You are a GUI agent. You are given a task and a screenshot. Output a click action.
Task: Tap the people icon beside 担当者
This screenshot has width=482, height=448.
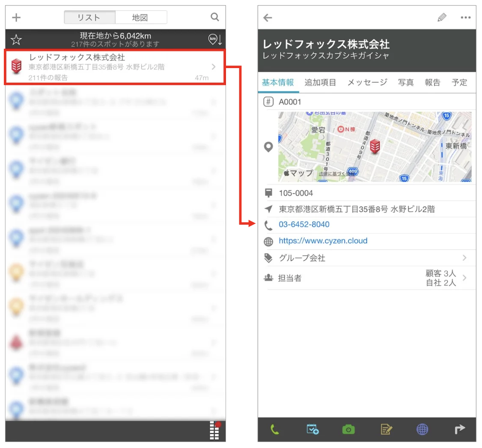click(x=268, y=278)
